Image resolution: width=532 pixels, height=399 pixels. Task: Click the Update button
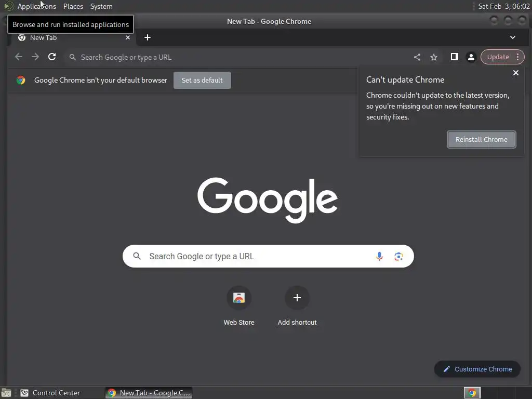(x=498, y=57)
